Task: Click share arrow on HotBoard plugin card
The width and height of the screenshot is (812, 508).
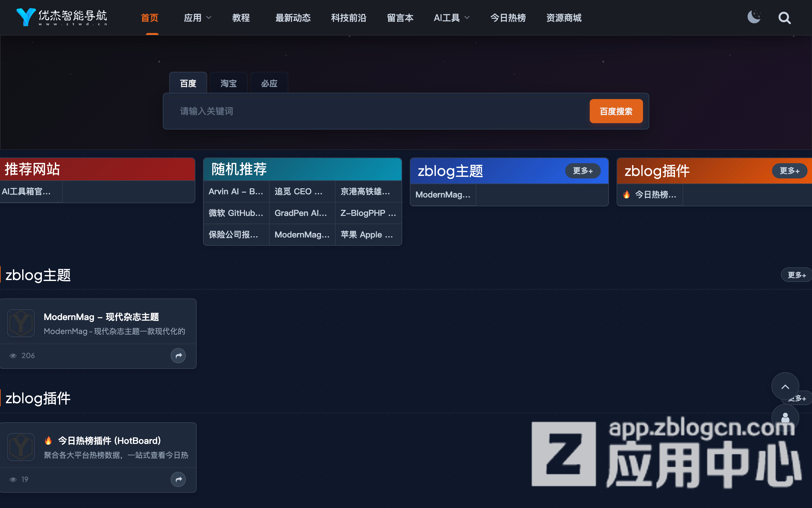Action: [x=178, y=479]
